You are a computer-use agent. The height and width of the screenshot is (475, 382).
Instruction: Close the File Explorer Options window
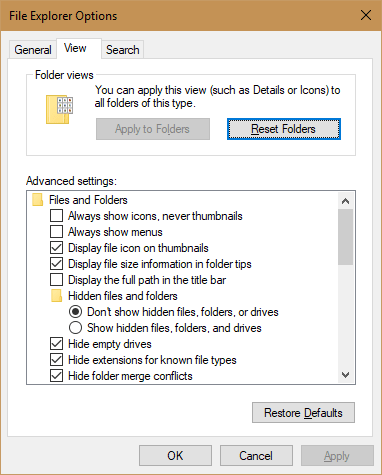point(366,15)
